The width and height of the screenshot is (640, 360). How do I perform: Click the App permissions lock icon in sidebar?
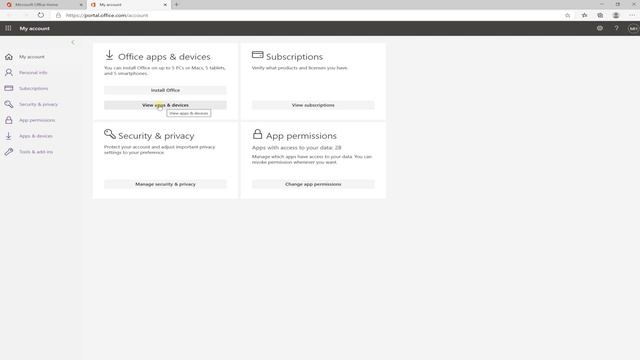point(9,120)
